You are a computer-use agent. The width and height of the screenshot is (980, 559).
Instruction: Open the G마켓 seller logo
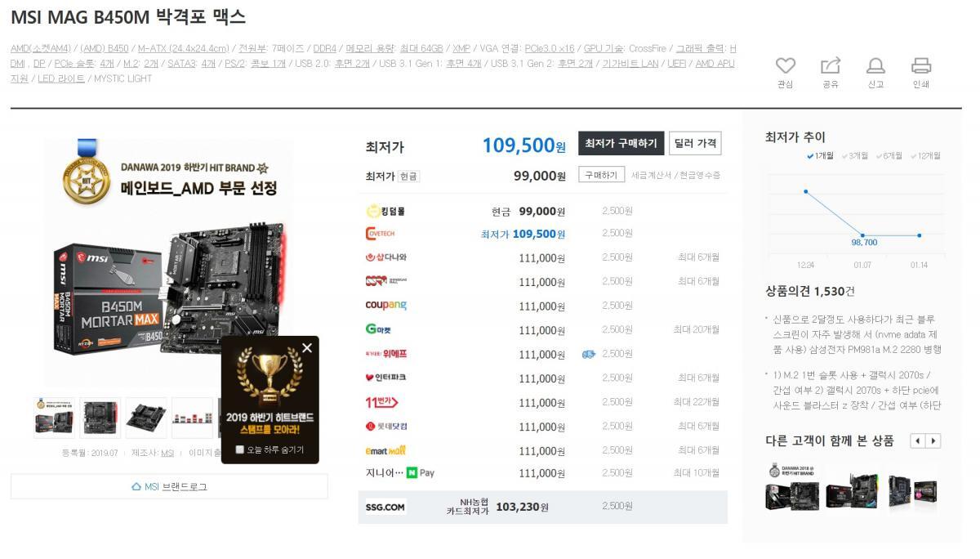tap(378, 329)
